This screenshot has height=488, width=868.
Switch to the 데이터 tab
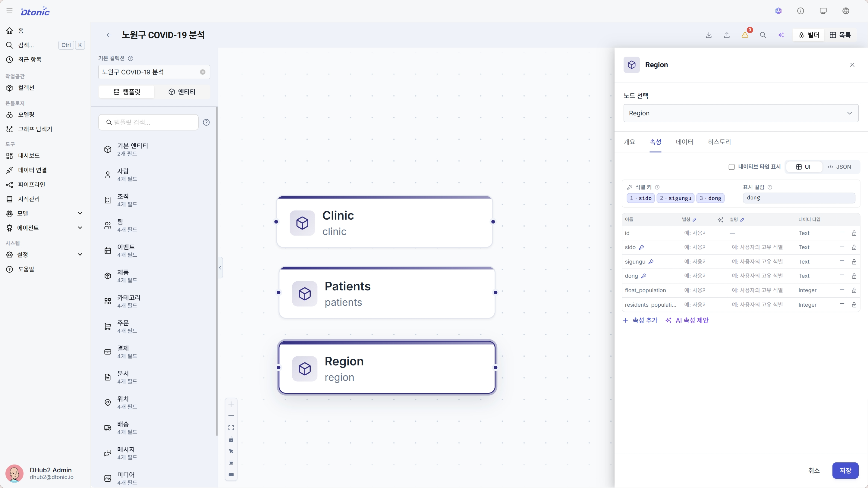pyautogui.click(x=684, y=142)
